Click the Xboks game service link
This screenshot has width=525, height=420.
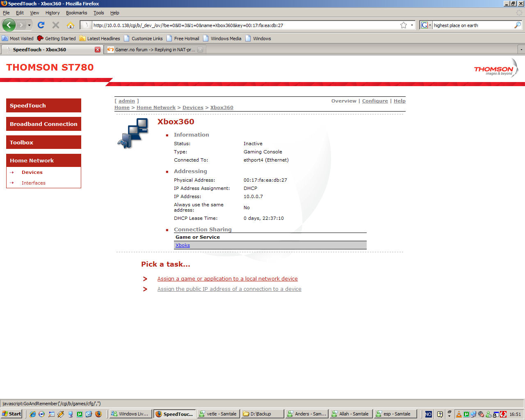tap(183, 245)
